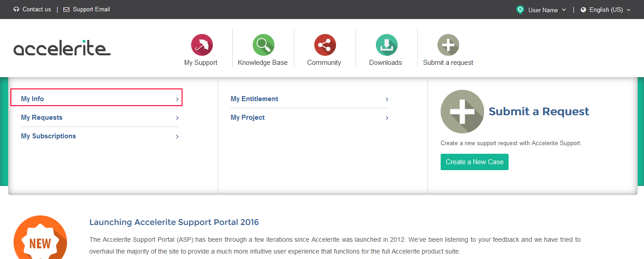Open the My Requests link
This screenshot has width=644, height=259.
[x=42, y=117]
